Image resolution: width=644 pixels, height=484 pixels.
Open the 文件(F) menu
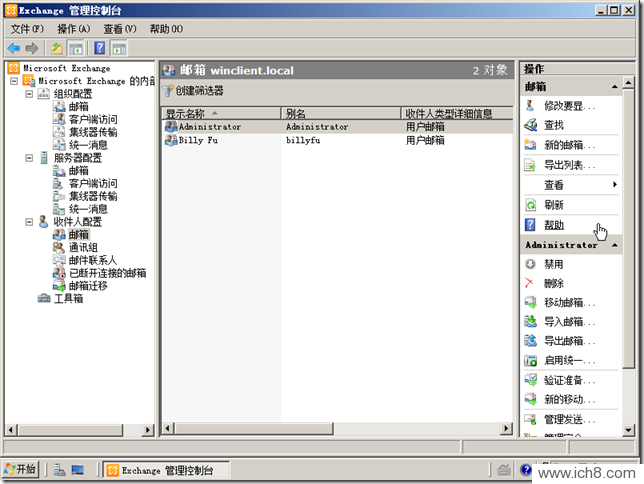(x=27, y=29)
